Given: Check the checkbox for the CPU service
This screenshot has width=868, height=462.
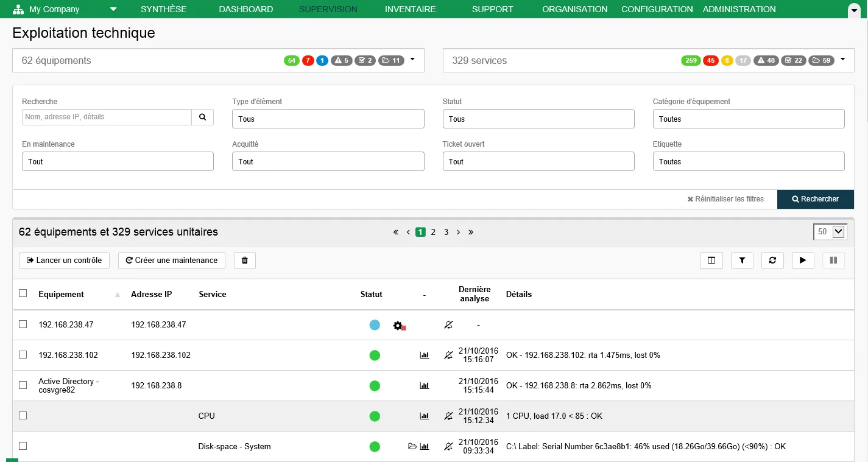Looking at the screenshot, I should (23, 415).
